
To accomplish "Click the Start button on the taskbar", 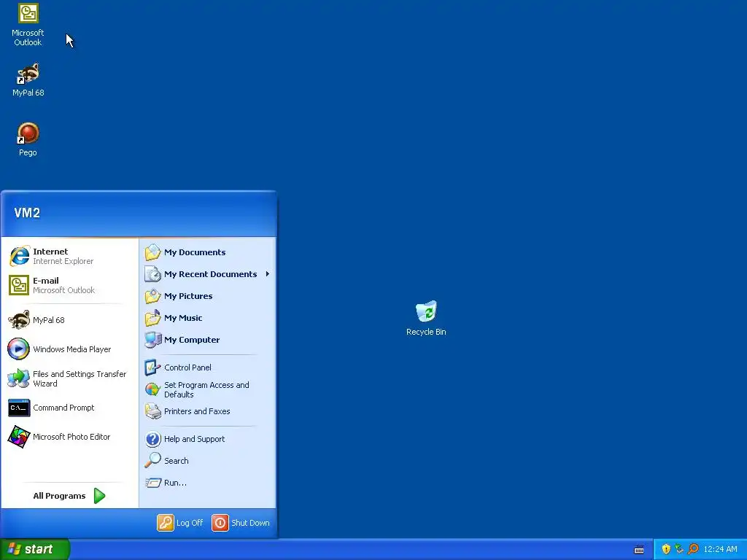I will point(35,549).
